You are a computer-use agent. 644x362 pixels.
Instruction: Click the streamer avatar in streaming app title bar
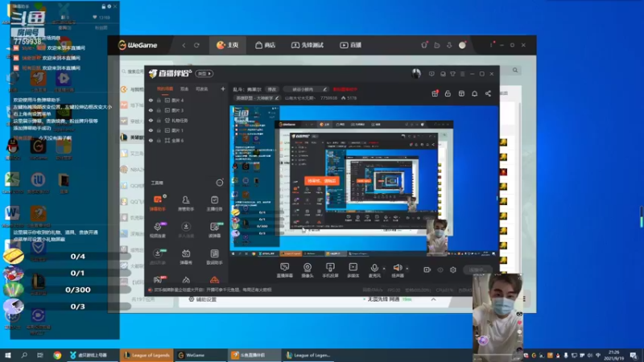point(416,73)
